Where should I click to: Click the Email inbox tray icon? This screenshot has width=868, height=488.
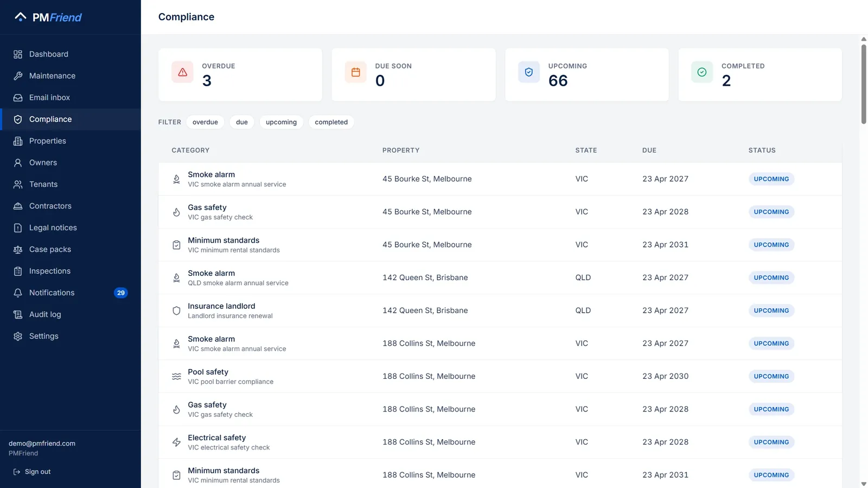tap(18, 98)
